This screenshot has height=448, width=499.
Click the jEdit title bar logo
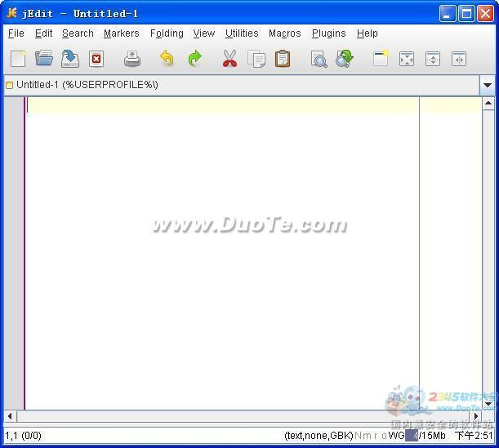pos(11,13)
